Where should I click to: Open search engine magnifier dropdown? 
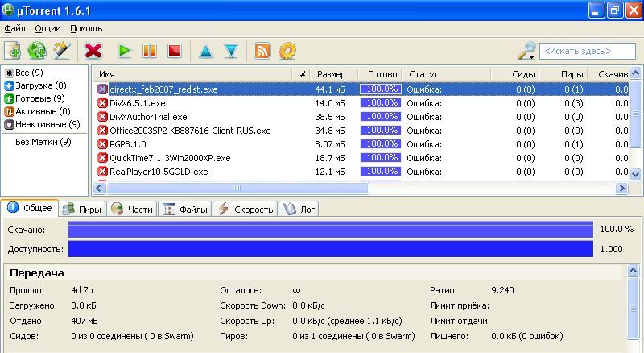526,51
